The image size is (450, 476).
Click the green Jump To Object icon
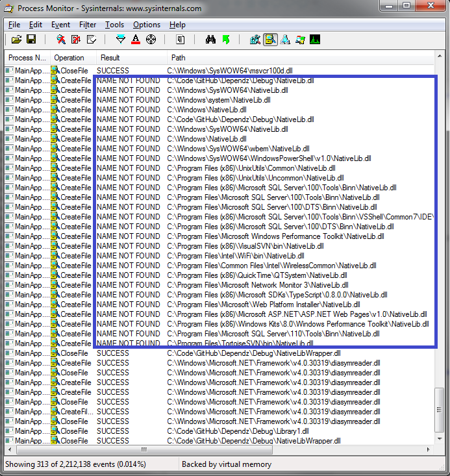[x=226, y=40]
